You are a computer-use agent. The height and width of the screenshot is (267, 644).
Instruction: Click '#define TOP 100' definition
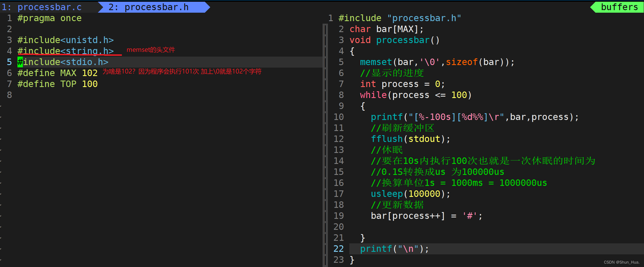(x=57, y=84)
